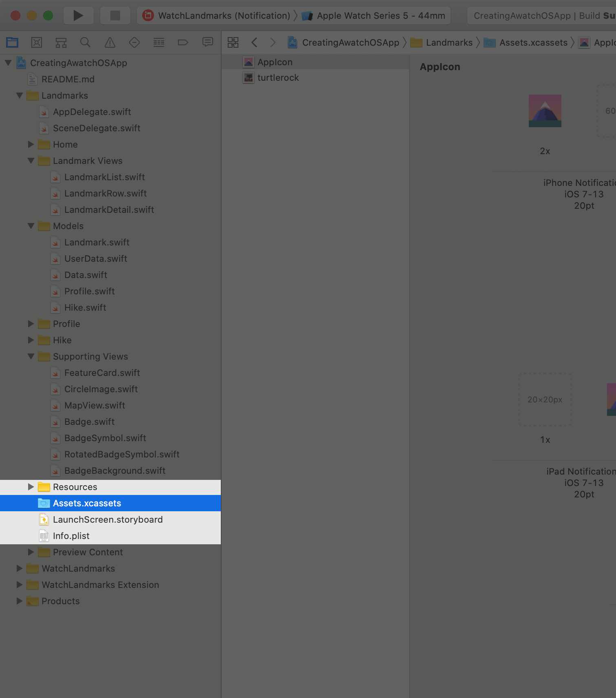The height and width of the screenshot is (698, 616).
Task: Open Data.swift
Action: point(110,275)
